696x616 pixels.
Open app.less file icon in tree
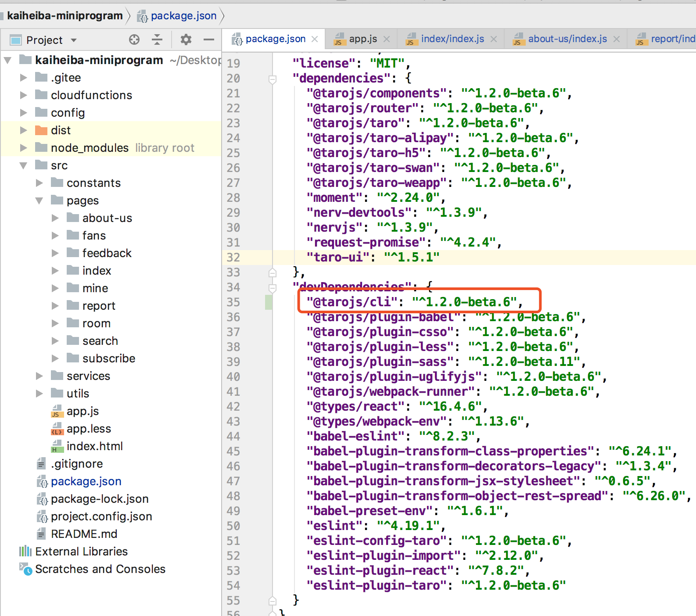pos(57,429)
